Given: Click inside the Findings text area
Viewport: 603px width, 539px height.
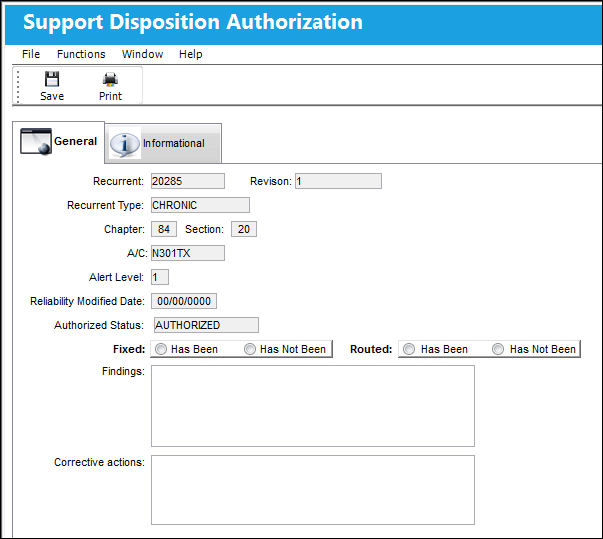Looking at the screenshot, I should pos(313,406).
